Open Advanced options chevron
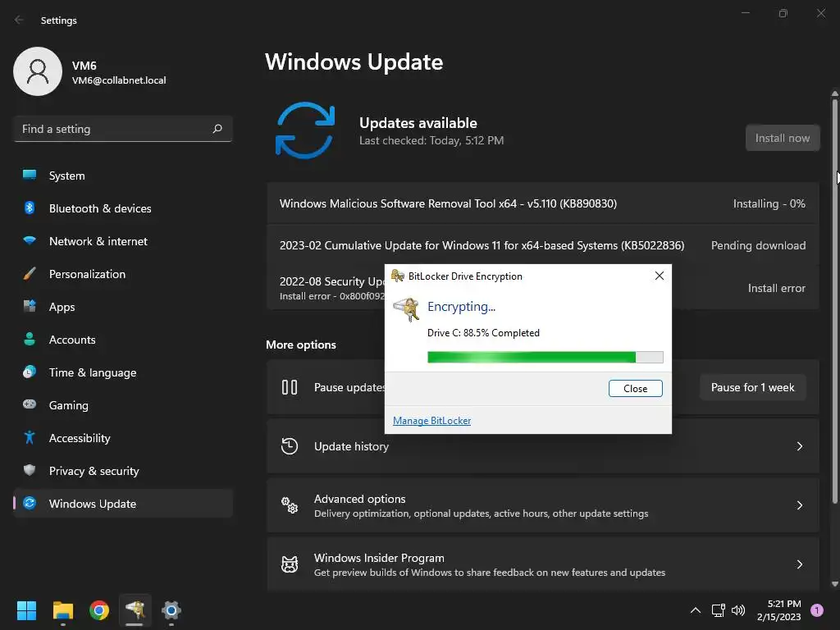Image resolution: width=840 pixels, height=630 pixels. tap(799, 505)
